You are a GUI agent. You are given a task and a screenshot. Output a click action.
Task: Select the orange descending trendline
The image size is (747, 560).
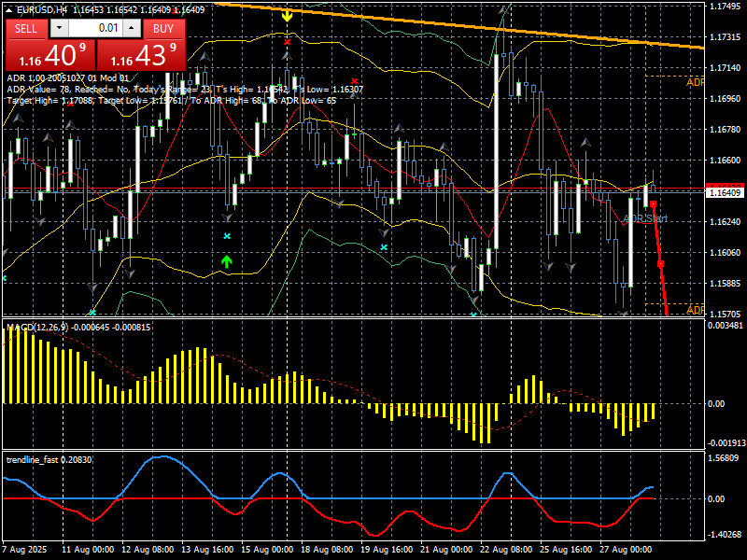pyautogui.click(x=458, y=25)
